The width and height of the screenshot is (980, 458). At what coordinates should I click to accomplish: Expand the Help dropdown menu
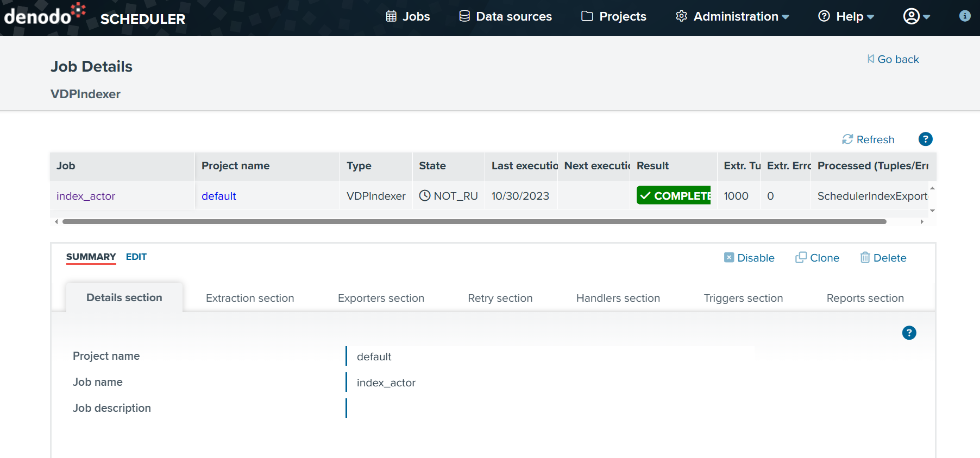[x=846, y=16]
